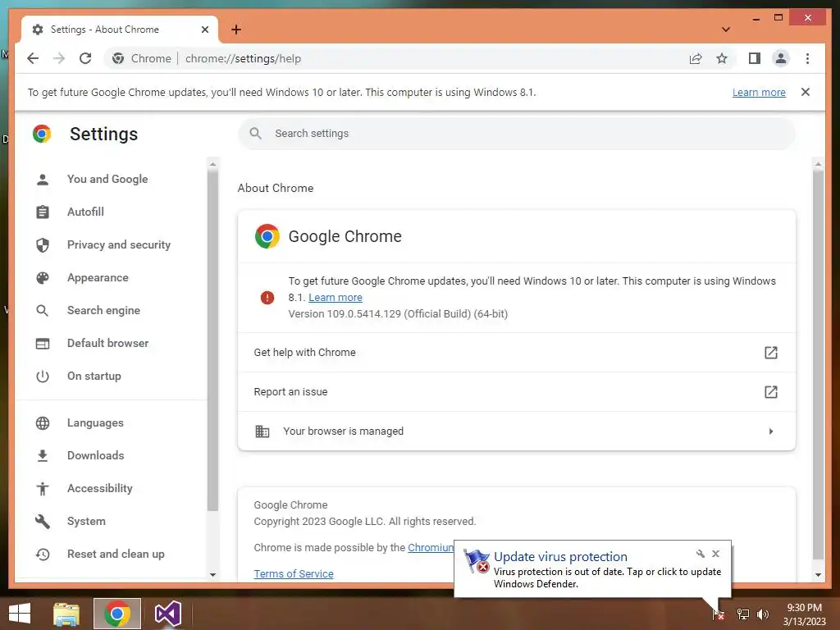
Task: Reload the page with the refresh icon
Action: pos(85,58)
